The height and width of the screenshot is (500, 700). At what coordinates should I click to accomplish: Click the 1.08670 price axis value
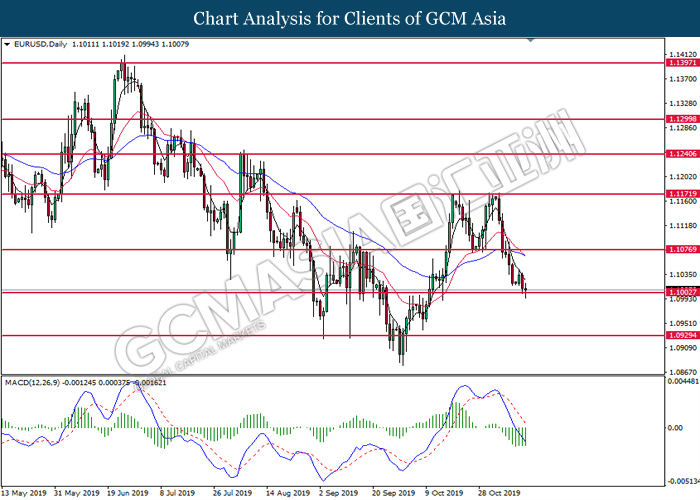click(x=683, y=372)
